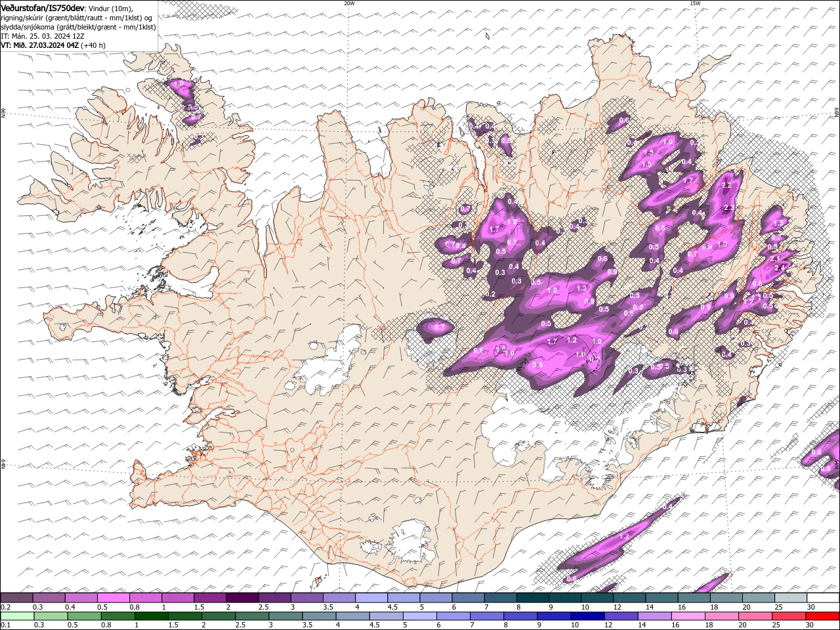Pick the white 30 swatch in upper legend
This screenshot has width=840, height=630.
click(823, 598)
